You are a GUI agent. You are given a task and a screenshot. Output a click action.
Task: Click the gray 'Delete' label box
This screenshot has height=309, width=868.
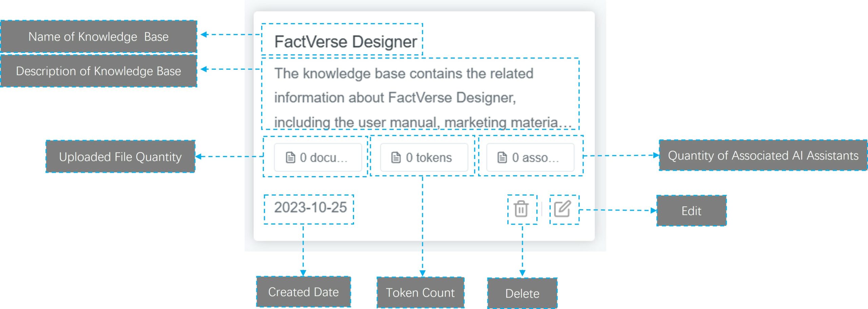[x=522, y=293]
